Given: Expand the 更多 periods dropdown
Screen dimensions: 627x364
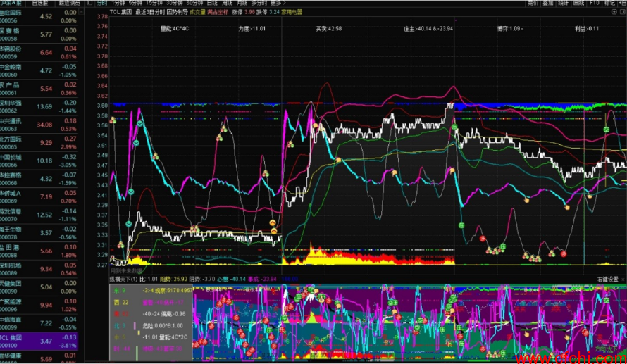Looking at the screenshot, I should point(277,4).
